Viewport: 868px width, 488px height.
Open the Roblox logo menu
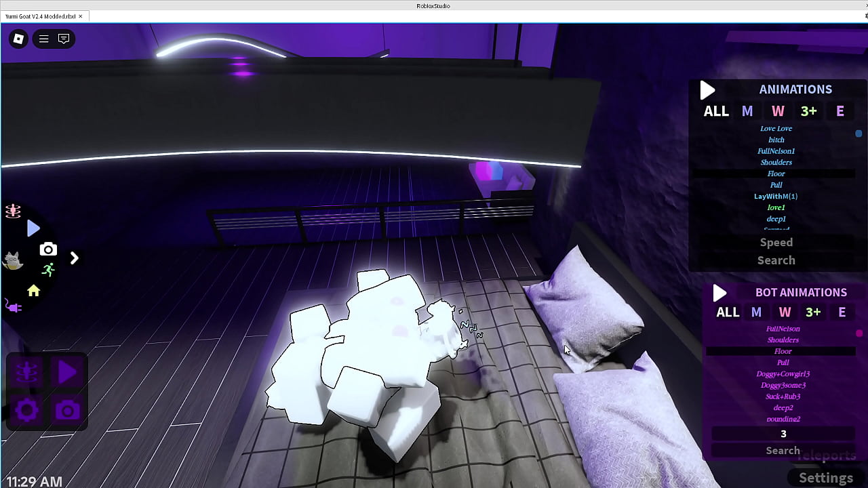point(19,39)
